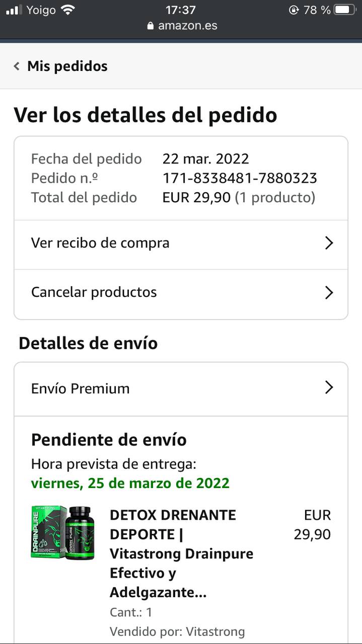Tap the Vendido por: Vitastrong seller text
This screenshot has width=362, height=644.
pyautogui.click(x=177, y=631)
